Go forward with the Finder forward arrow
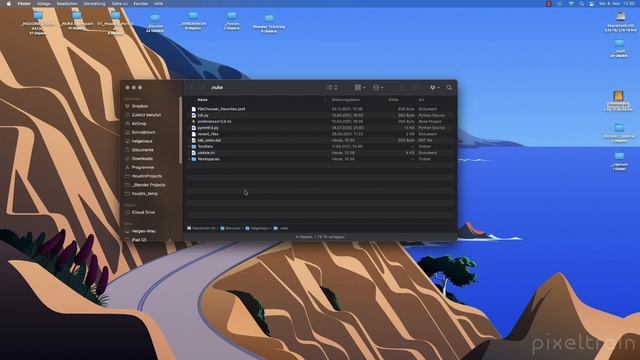This screenshot has width=640, height=360. pos(202,87)
